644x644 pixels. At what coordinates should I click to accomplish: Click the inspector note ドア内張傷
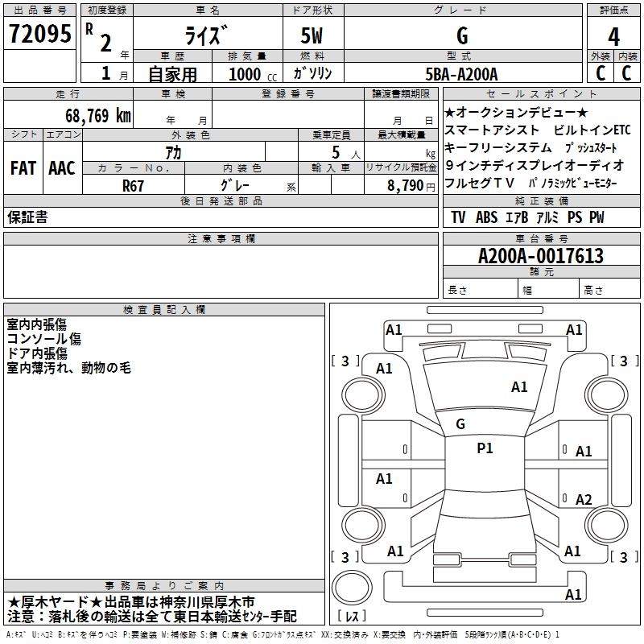(37, 353)
